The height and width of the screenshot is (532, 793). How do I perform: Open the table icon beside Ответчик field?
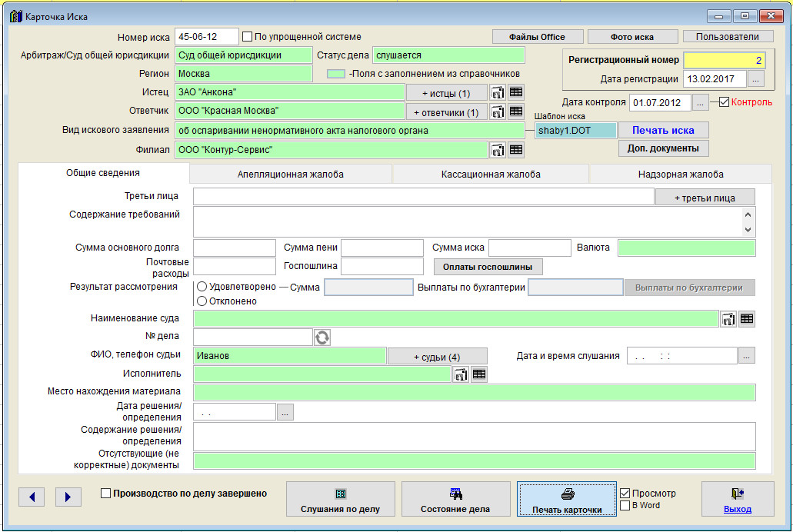point(516,112)
